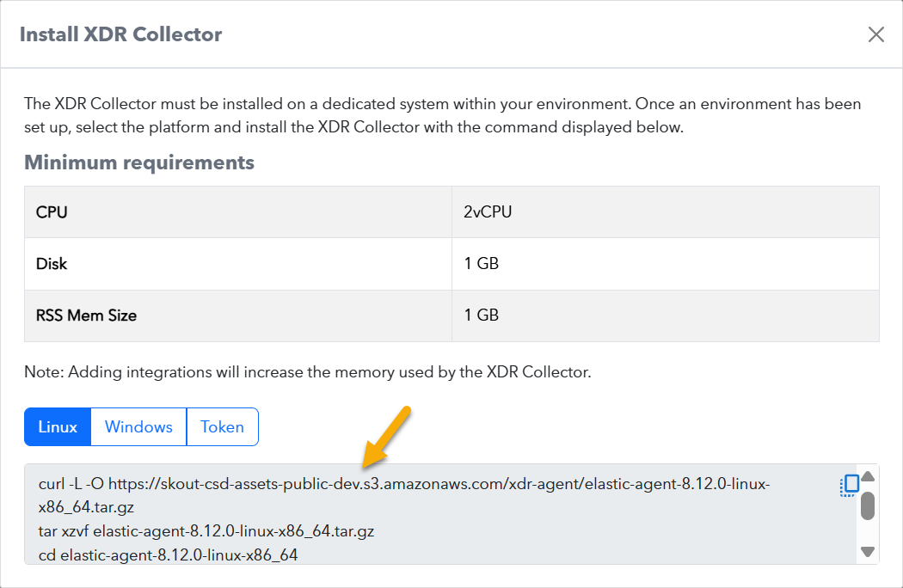Click the cd elastic-agent command line
The height and width of the screenshot is (588, 903).
[x=168, y=555]
